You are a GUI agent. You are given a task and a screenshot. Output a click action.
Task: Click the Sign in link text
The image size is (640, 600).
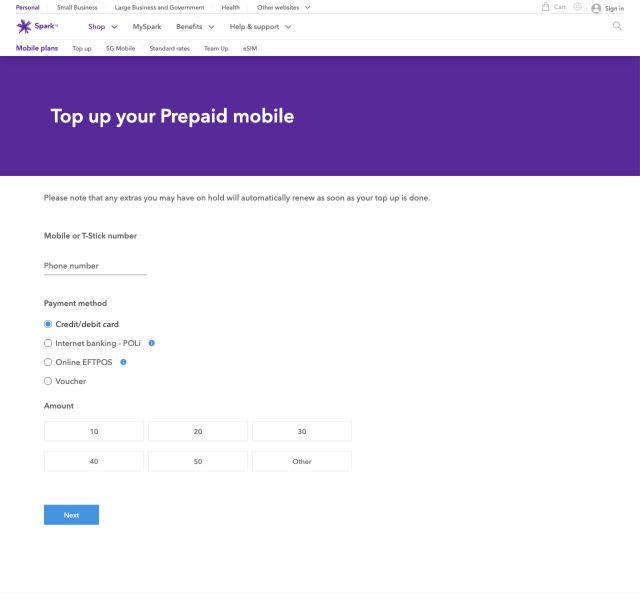[614, 9]
